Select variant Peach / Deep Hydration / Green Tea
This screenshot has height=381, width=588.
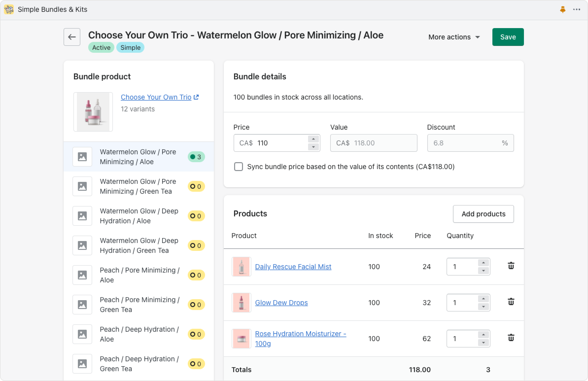138,364
